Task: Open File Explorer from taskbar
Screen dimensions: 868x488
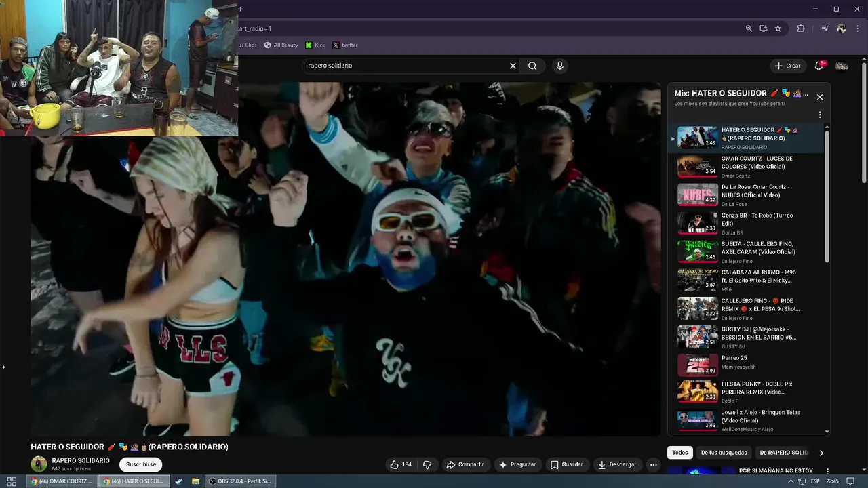Action: [x=195, y=481]
